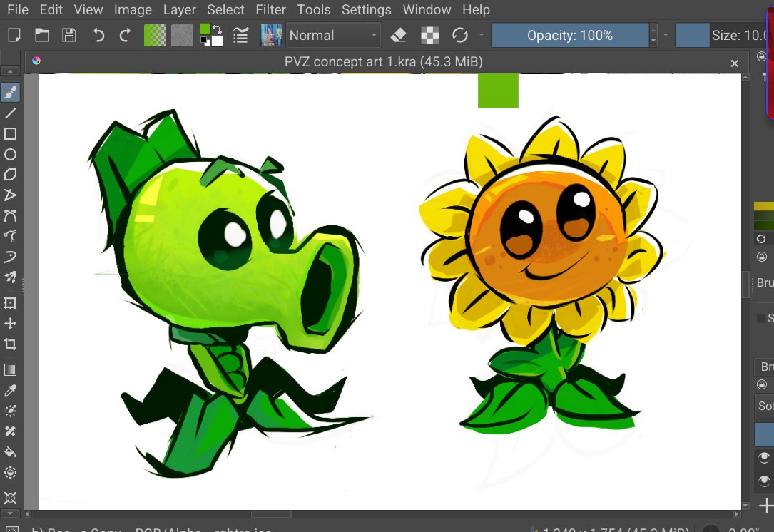Screen dimensions: 774x532
Task: Open the Edit menu
Action: 51,9
